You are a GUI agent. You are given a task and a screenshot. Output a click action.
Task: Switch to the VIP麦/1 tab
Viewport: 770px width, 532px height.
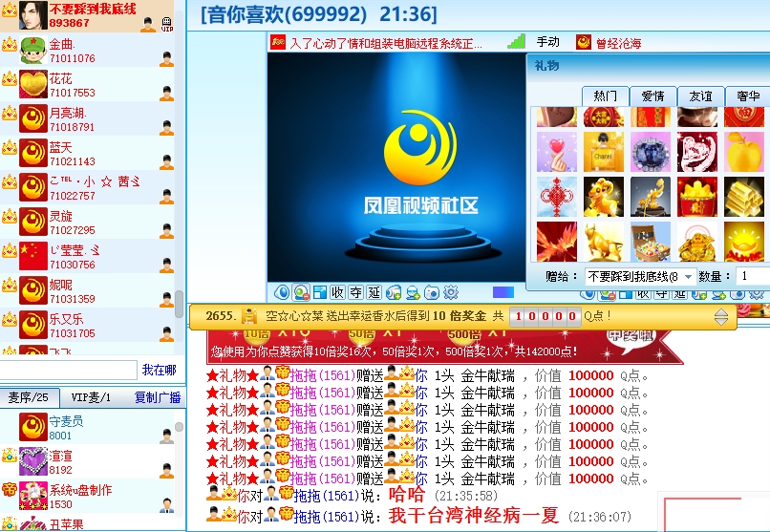tap(91, 397)
